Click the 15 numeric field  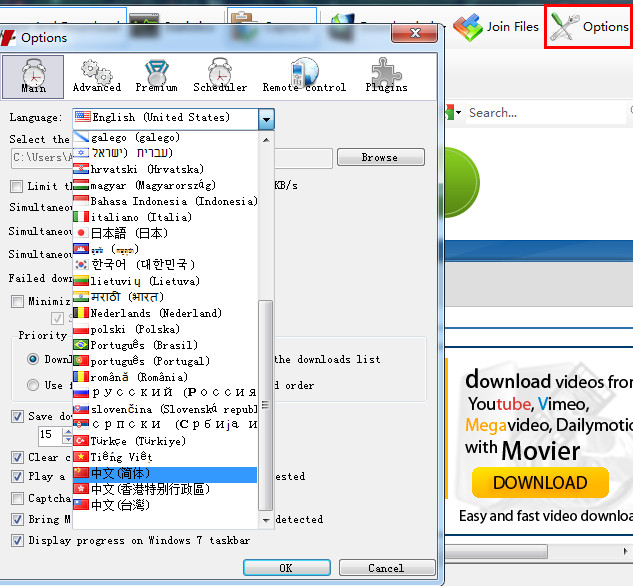[50, 435]
